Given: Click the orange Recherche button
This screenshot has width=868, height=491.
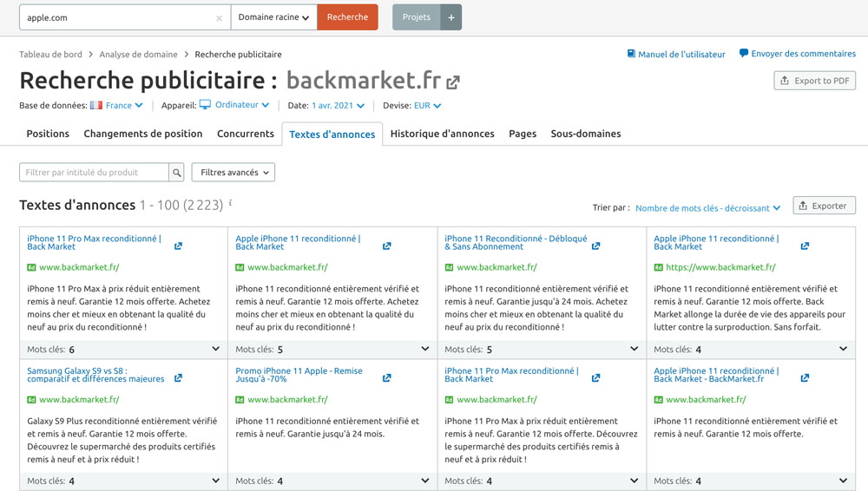Looking at the screenshot, I should 348,17.
